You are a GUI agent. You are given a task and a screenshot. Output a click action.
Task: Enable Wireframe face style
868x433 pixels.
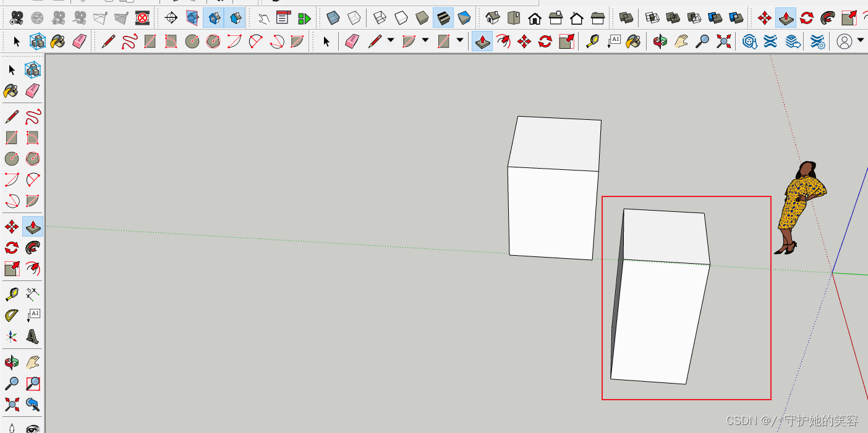[x=380, y=18]
